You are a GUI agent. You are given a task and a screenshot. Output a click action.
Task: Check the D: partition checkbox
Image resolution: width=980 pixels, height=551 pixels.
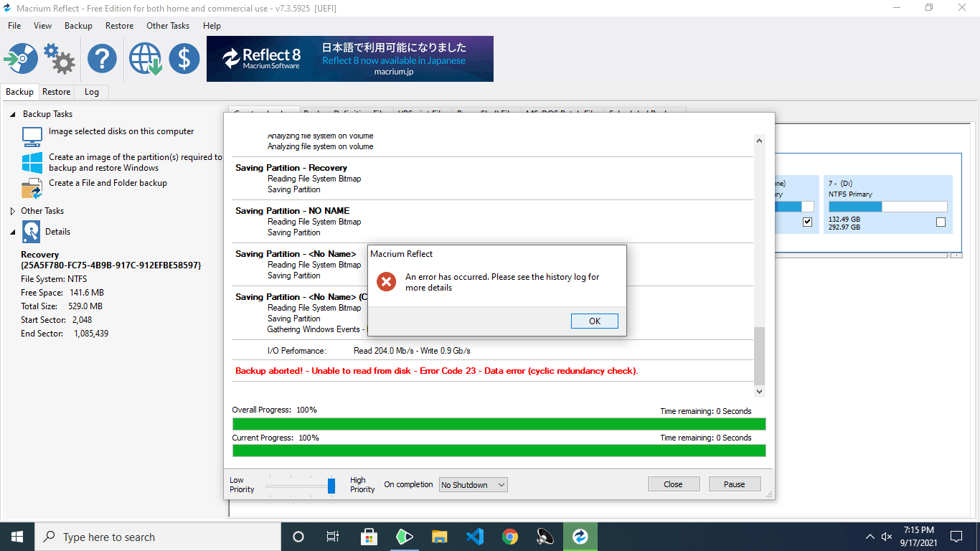[941, 222]
